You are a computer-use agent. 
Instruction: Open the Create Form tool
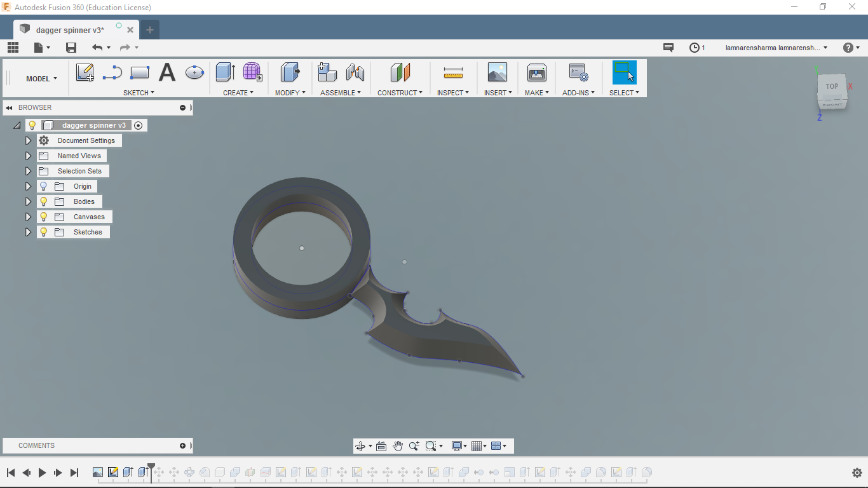(x=252, y=72)
